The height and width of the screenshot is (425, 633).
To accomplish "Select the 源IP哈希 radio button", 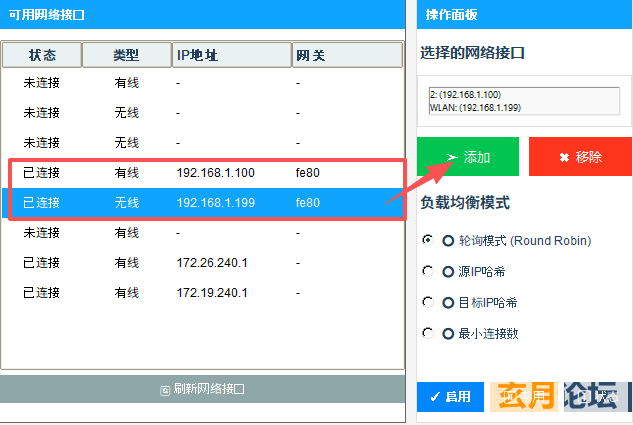I will click(428, 271).
